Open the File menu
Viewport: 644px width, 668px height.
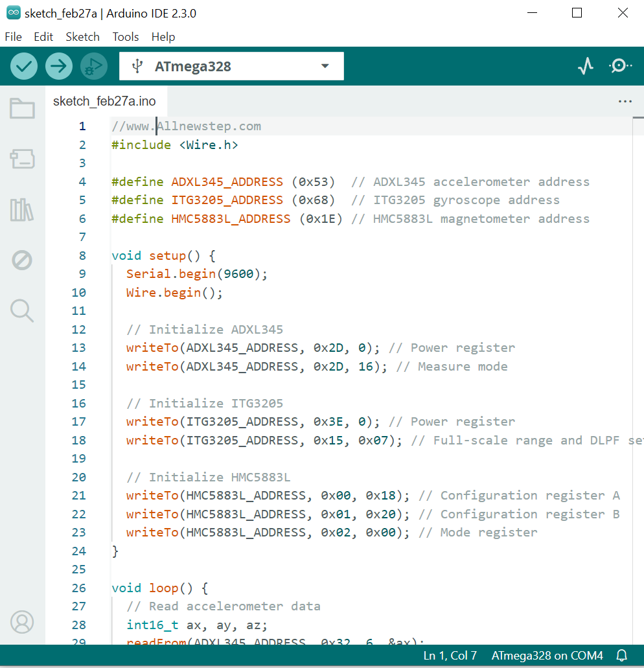click(13, 37)
